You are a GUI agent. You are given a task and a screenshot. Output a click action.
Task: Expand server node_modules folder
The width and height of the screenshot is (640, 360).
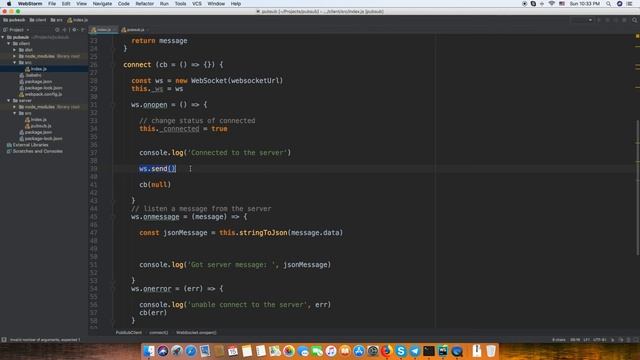point(15,107)
